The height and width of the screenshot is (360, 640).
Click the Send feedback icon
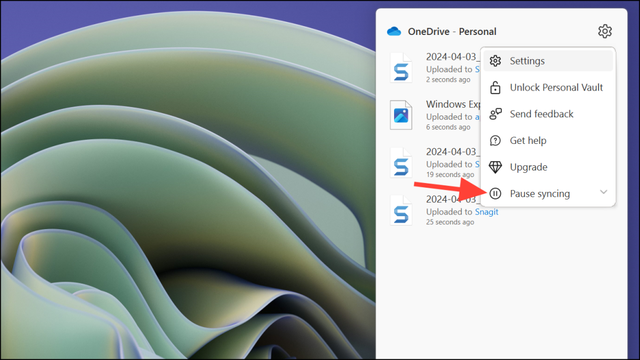[x=495, y=114]
